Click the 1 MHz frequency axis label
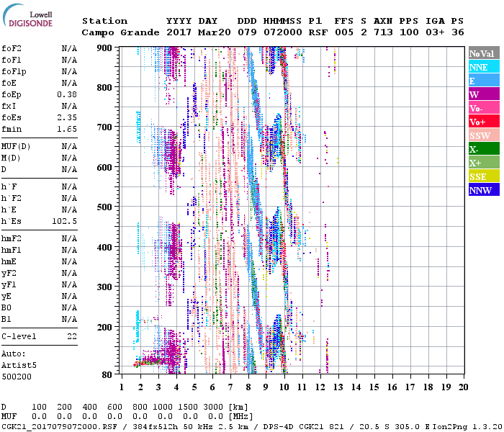 pos(122,387)
